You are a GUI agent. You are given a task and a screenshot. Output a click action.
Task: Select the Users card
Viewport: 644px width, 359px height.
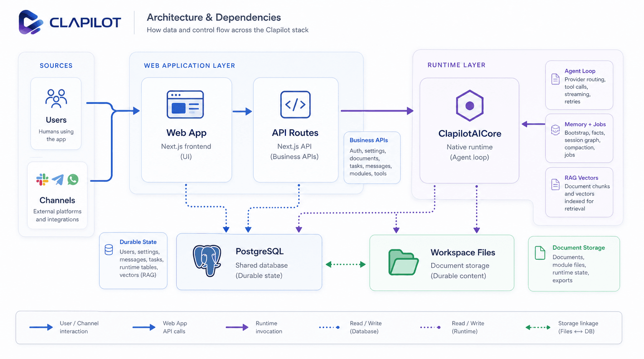56,114
